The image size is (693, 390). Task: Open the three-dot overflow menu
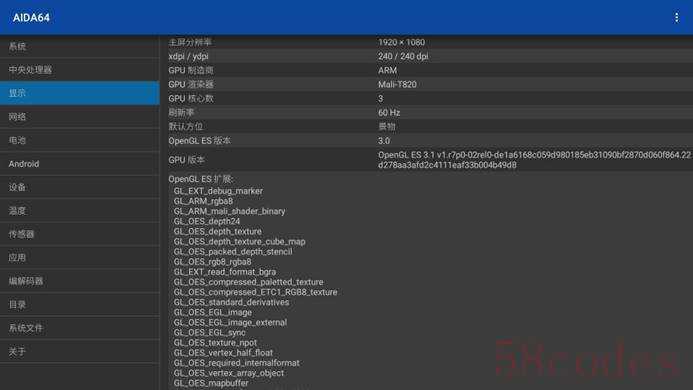pos(676,18)
